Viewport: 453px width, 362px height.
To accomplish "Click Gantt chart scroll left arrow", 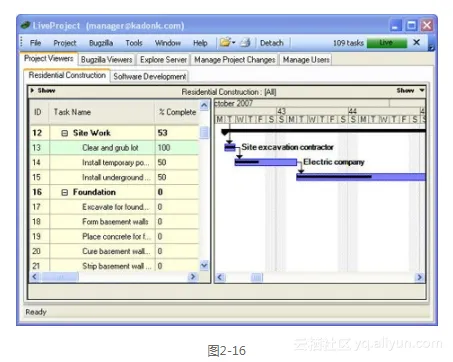I will (x=220, y=277).
